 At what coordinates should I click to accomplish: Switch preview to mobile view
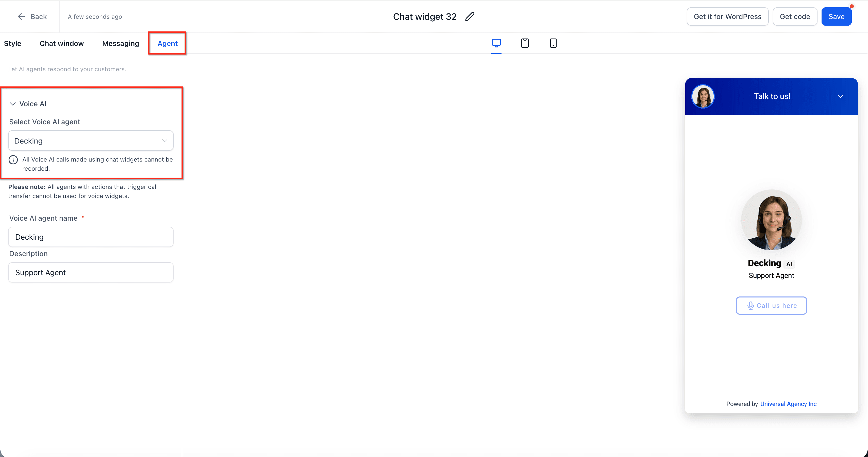click(x=553, y=43)
